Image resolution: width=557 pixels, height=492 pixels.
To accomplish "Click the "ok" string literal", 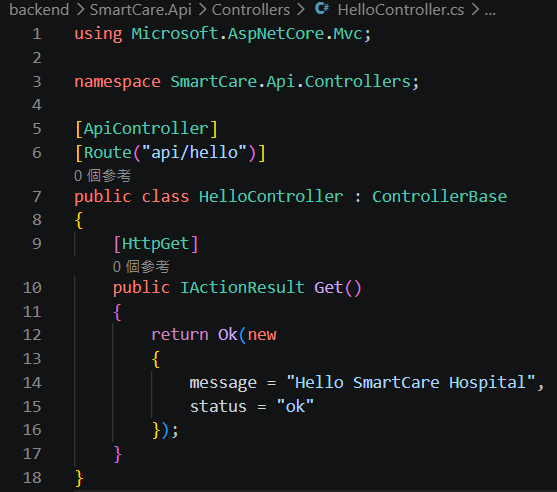I will [295, 406].
